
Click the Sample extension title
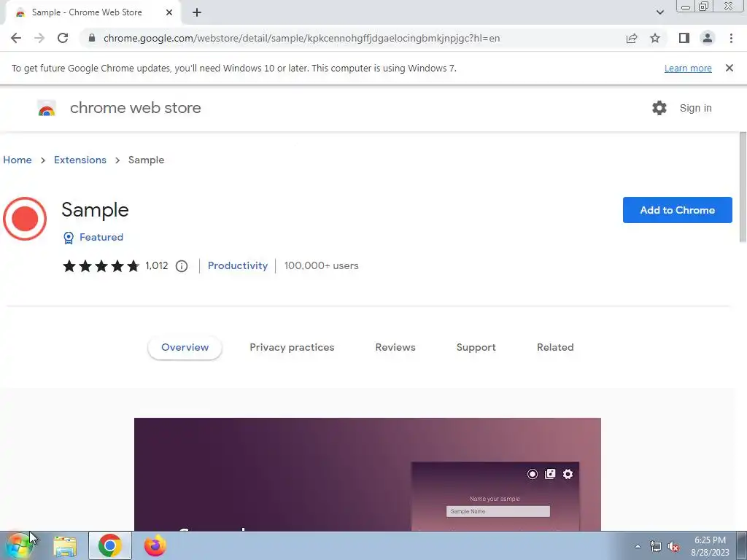(96, 210)
